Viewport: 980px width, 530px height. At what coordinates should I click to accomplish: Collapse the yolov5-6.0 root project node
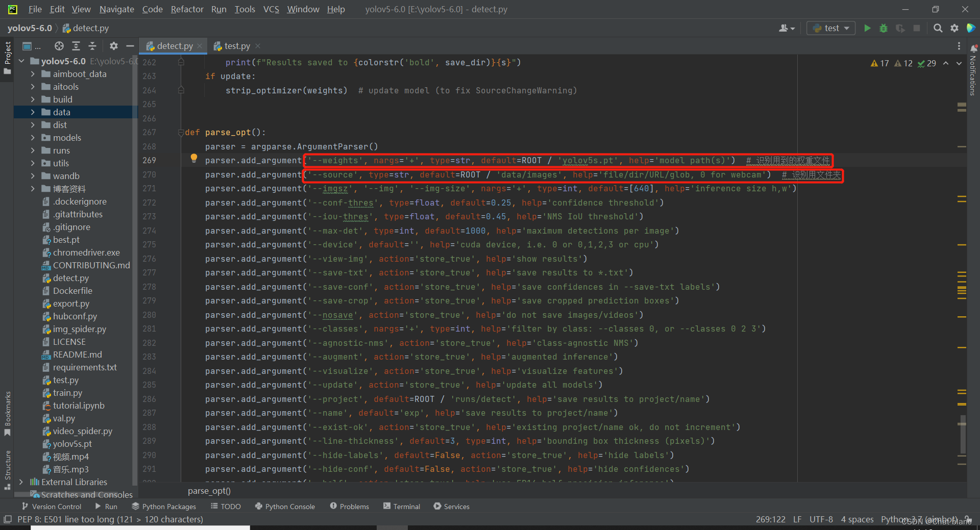[21, 61]
